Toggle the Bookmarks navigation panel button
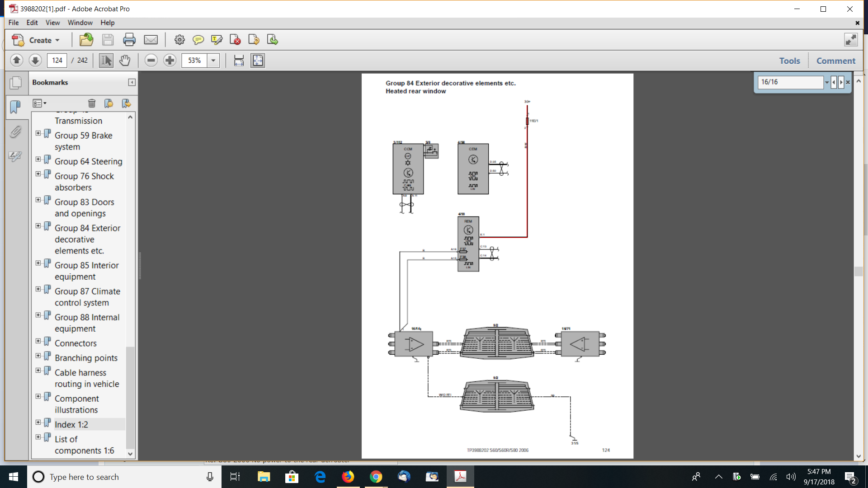Viewport: 868px width, 488px height. [15, 107]
